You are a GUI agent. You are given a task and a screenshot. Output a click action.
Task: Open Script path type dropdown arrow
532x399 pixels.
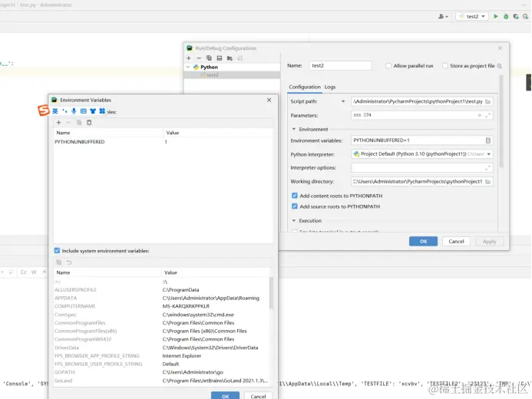(343, 101)
